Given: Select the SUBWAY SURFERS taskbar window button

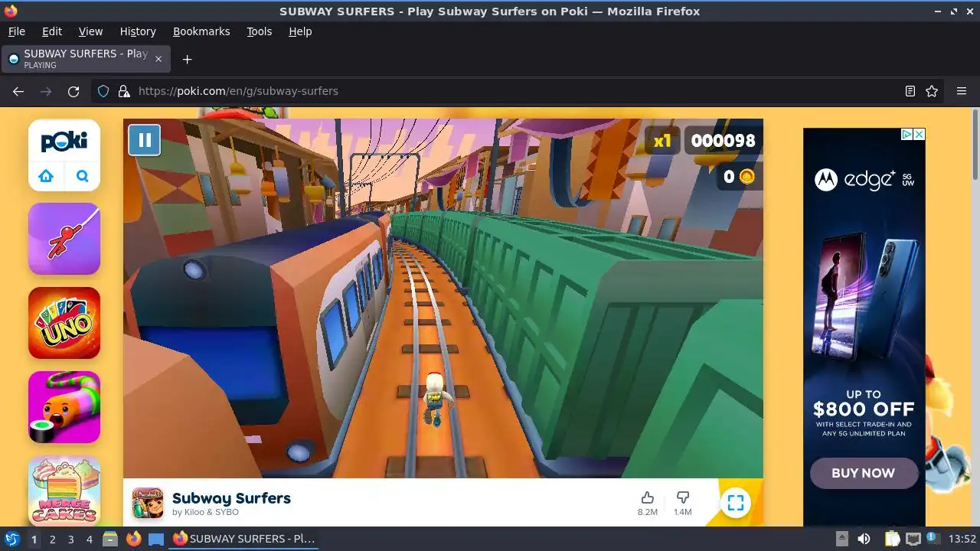Looking at the screenshot, I should [245, 539].
